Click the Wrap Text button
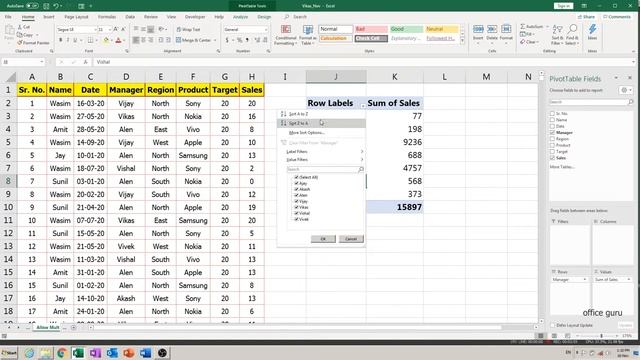Screen dimensions: 640x360 click(x=188, y=29)
